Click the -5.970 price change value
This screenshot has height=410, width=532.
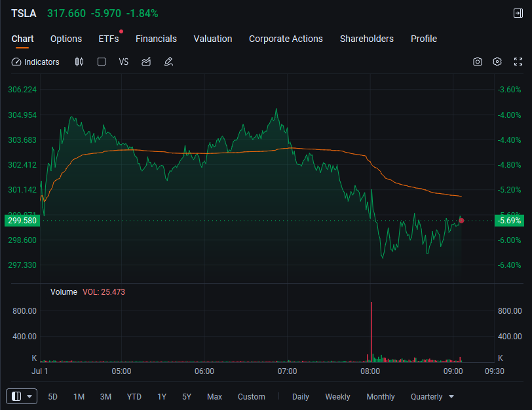click(x=106, y=14)
